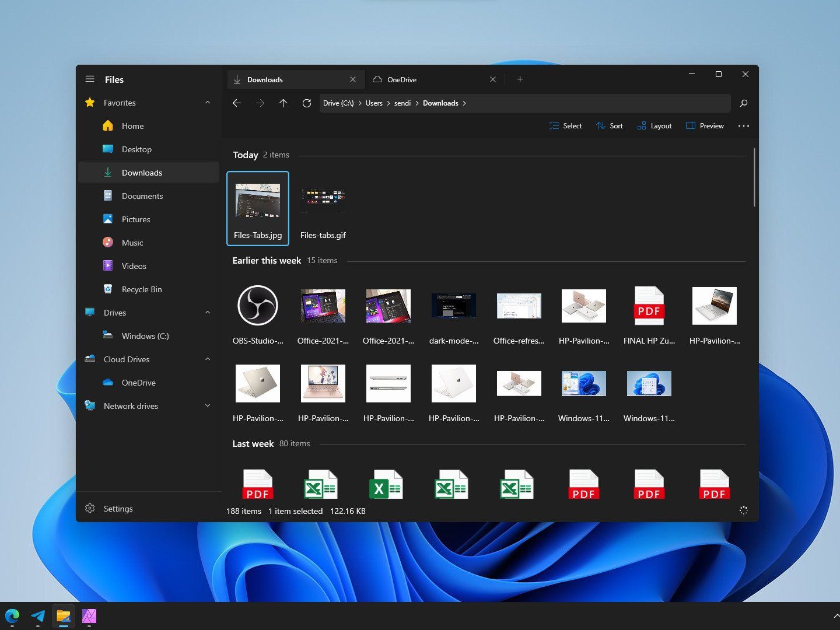This screenshot has height=630, width=840.
Task: Open Settings via the gear icon
Action: pos(90,508)
